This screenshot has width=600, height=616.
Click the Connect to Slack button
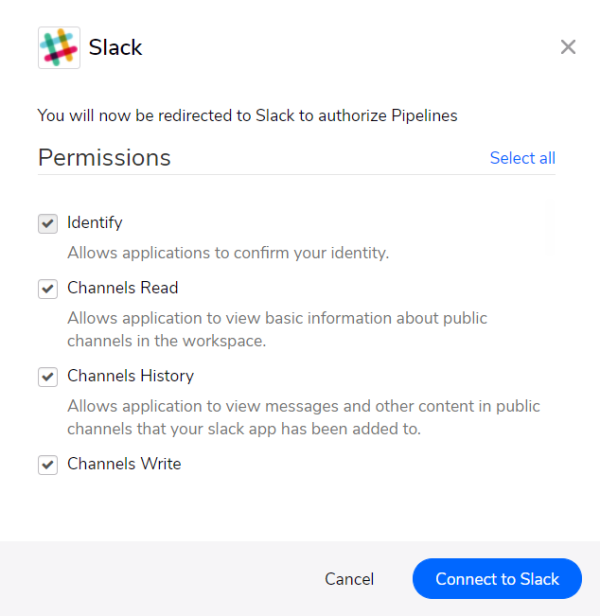click(497, 579)
